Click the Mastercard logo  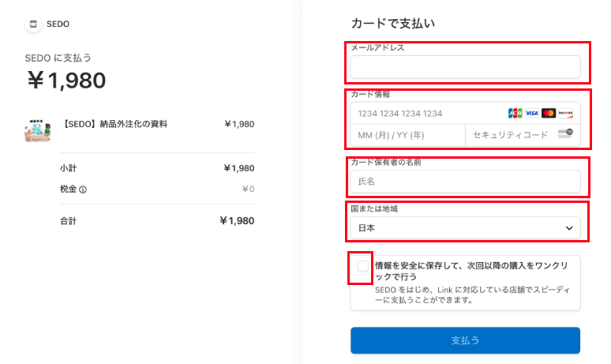[549, 113]
